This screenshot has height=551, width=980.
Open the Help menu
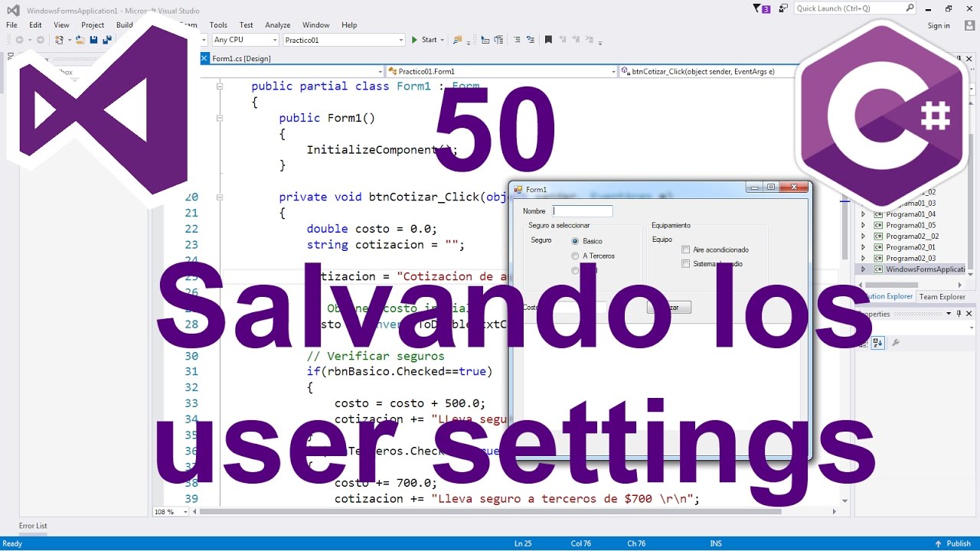tap(349, 25)
